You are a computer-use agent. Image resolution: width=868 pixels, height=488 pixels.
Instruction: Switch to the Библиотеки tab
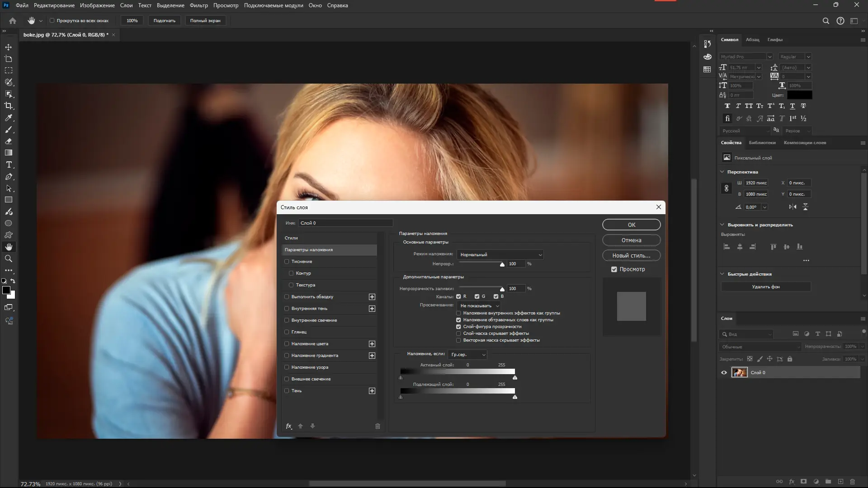pyautogui.click(x=762, y=143)
